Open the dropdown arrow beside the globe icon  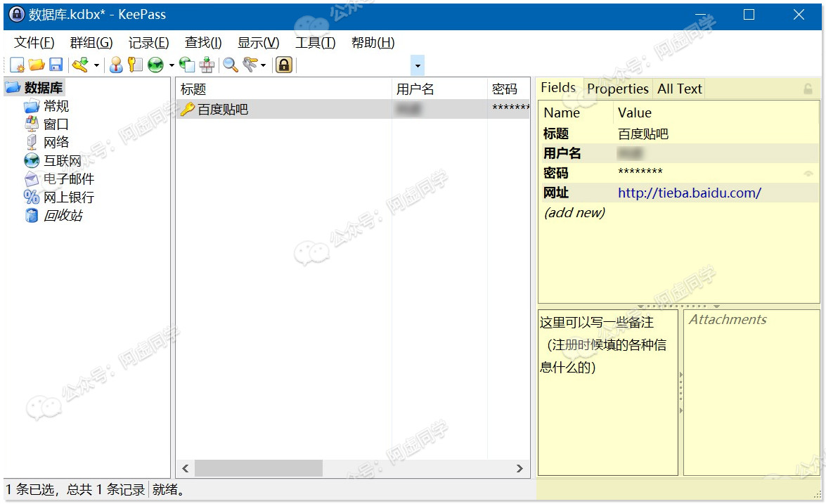[x=172, y=65]
